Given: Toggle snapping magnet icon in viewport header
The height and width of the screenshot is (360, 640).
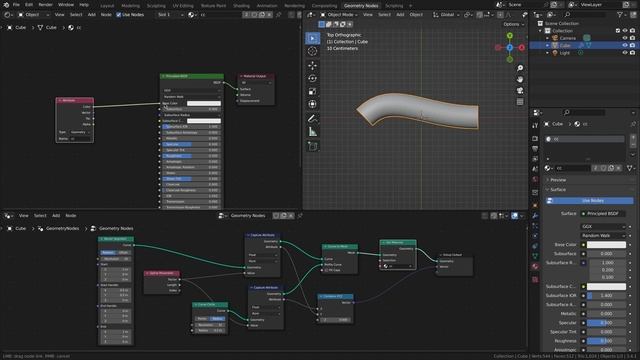Looking at the screenshot, I should tap(480, 15).
